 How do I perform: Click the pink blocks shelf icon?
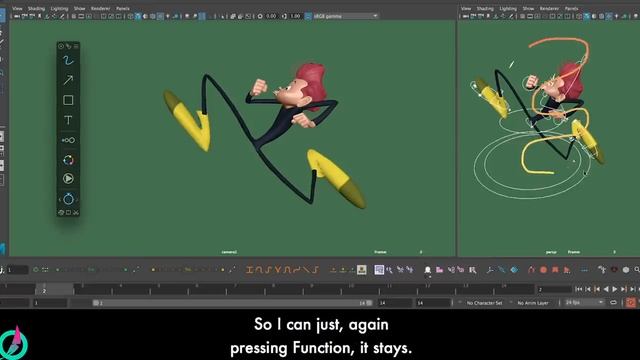(439, 270)
